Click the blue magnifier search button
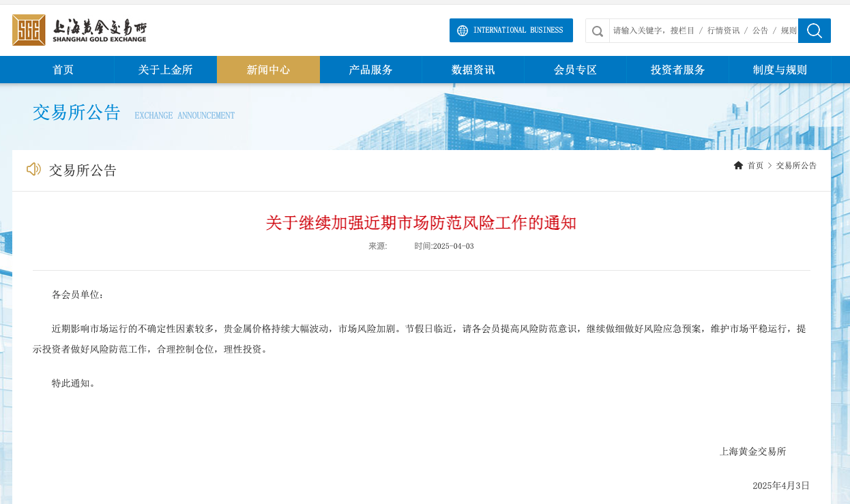The image size is (850, 504). tap(814, 31)
